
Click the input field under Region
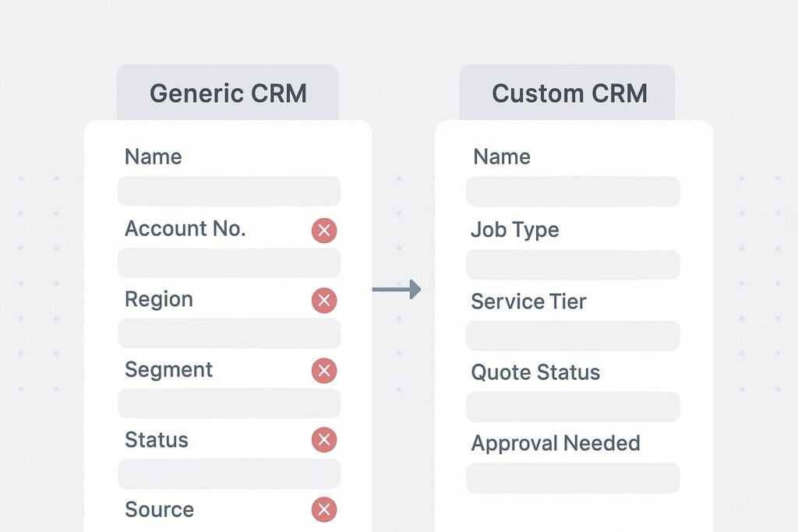[x=228, y=333]
